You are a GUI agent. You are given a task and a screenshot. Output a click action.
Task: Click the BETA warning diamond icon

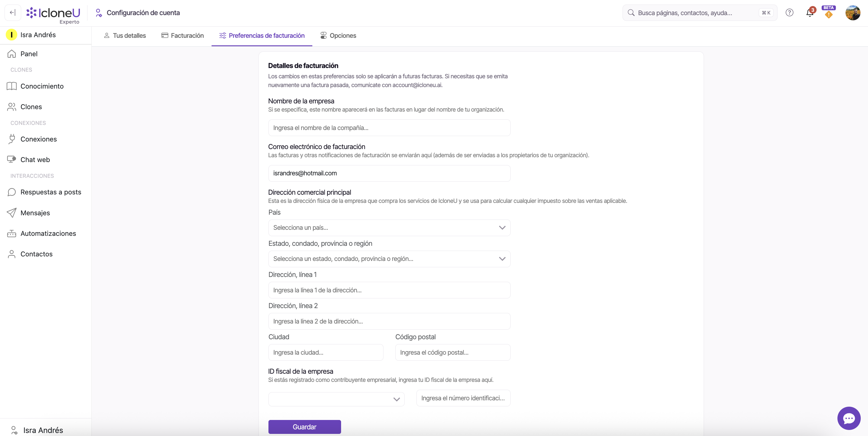click(x=829, y=15)
